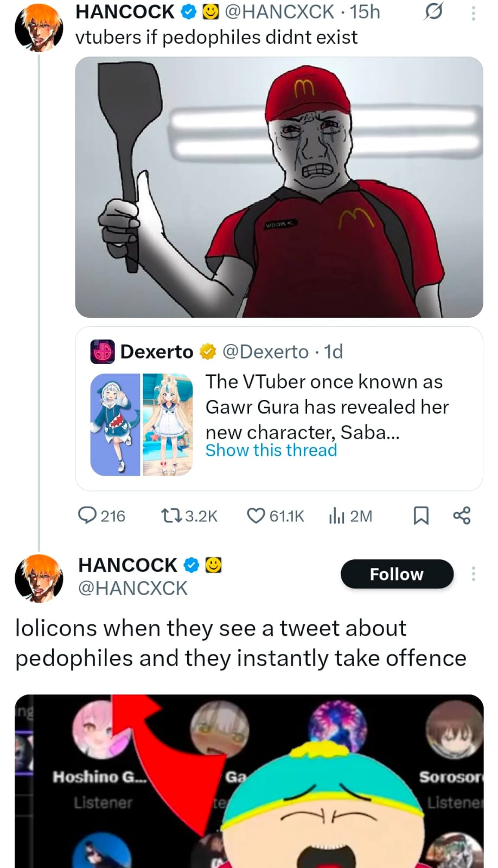
Task: Bookmark the tweet with the bookmark icon
Action: coord(421,515)
